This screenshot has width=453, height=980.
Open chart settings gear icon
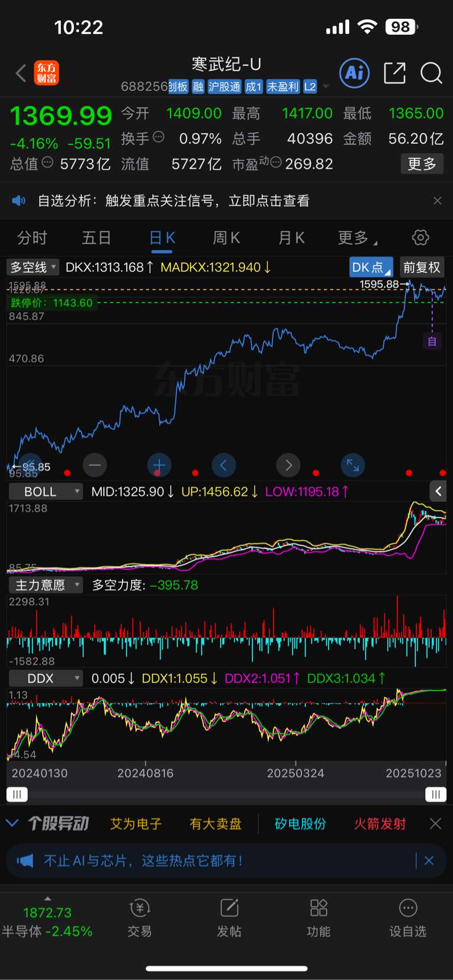click(x=421, y=238)
